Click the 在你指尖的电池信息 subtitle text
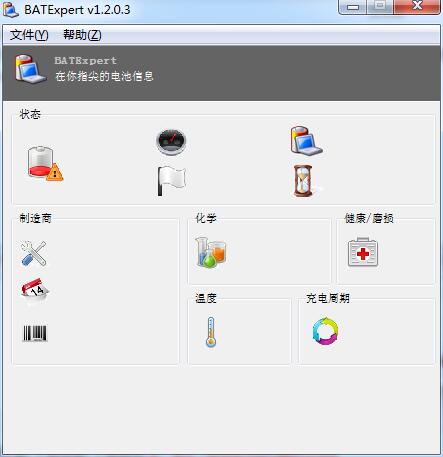The height and width of the screenshot is (457, 443). click(104, 76)
